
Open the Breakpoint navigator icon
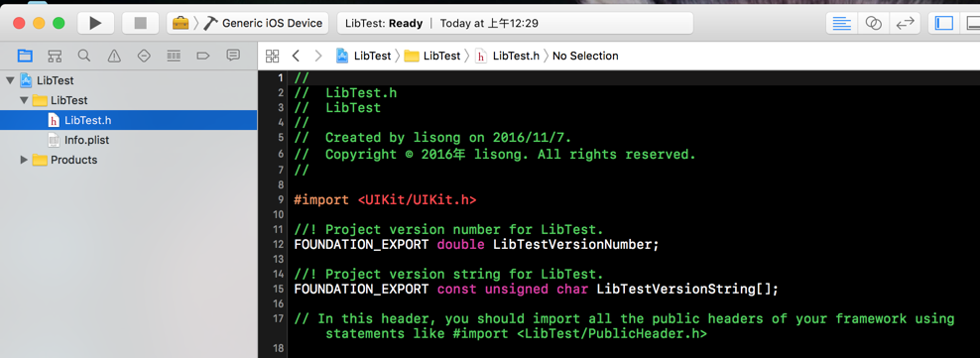[203, 56]
